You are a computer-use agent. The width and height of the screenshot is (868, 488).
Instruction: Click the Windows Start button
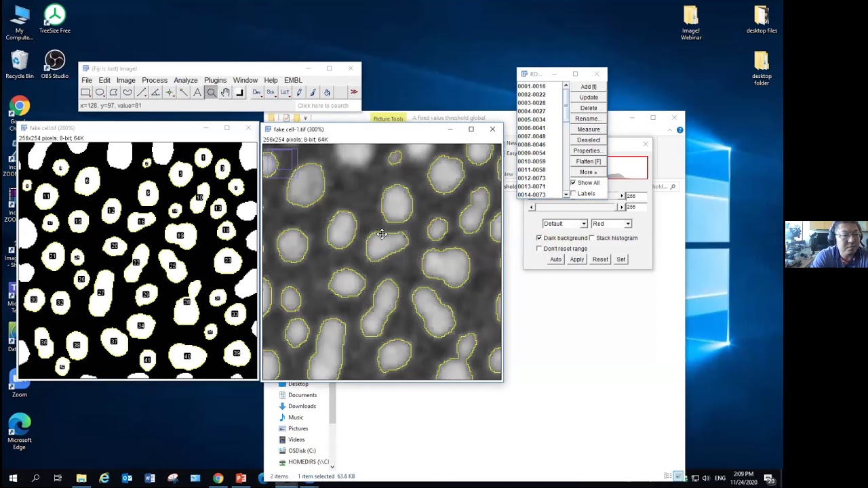13,479
